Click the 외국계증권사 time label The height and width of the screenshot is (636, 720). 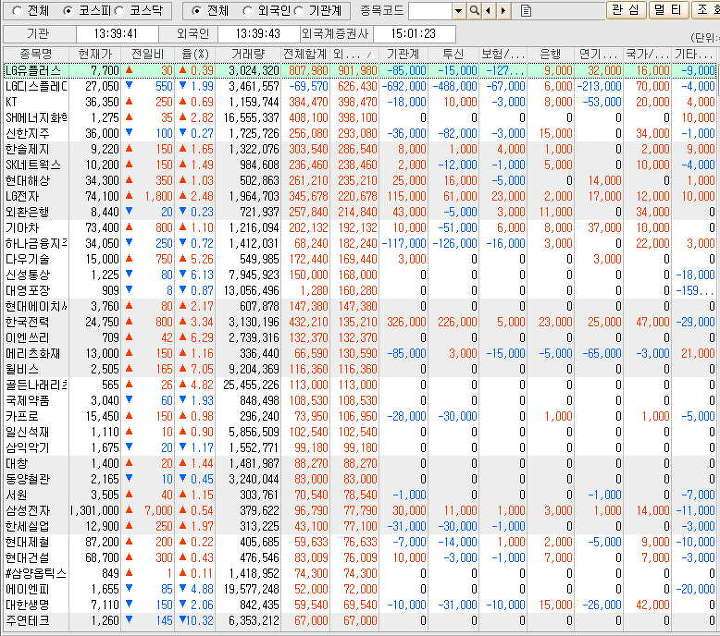click(337, 34)
